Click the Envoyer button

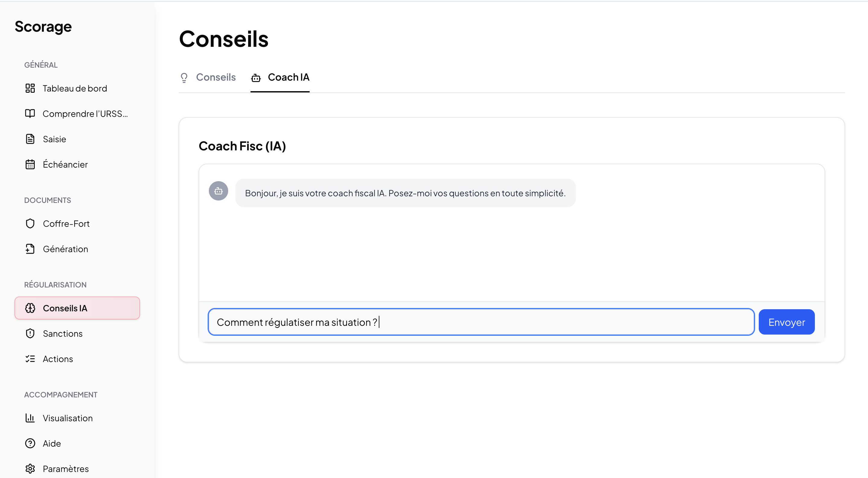[787, 322]
